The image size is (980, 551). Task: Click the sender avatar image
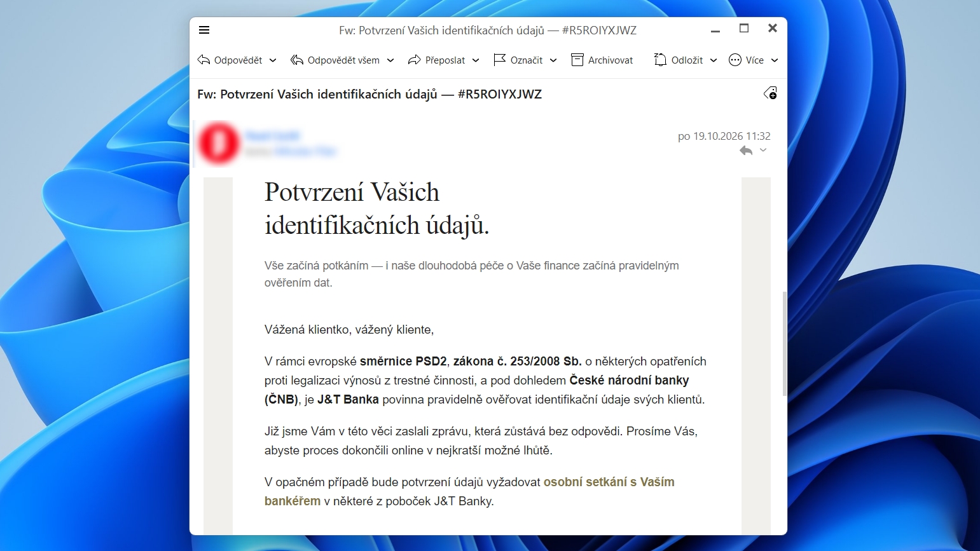coord(219,142)
